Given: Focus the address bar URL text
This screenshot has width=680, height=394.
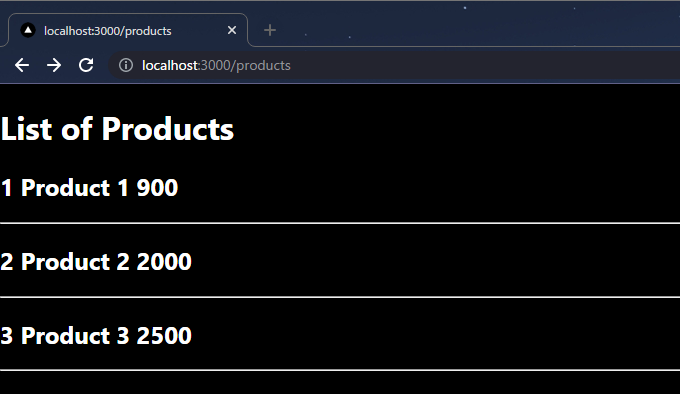Looking at the screenshot, I should (x=216, y=65).
